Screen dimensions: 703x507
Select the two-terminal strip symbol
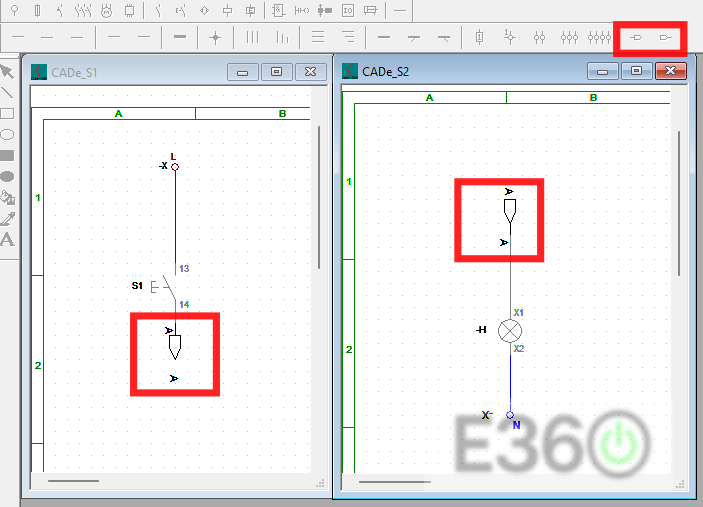tap(539, 38)
